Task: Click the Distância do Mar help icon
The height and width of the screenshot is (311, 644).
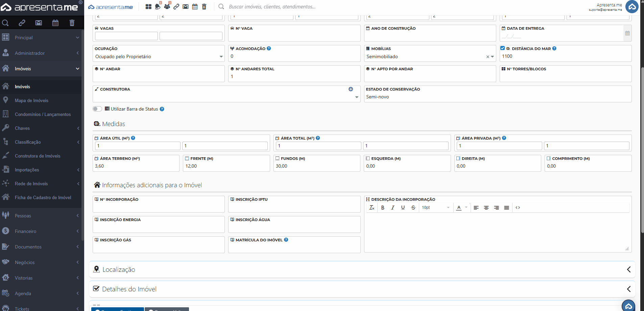Action: pyautogui.click(x=554, y=49)
